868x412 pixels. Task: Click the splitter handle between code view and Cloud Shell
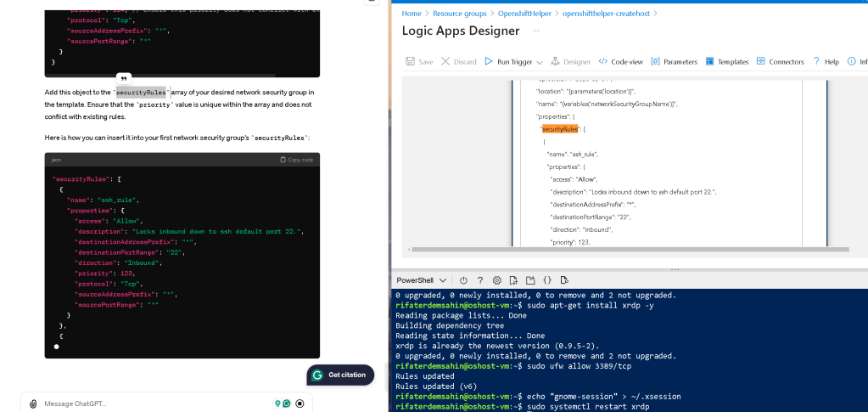(675, 269)
